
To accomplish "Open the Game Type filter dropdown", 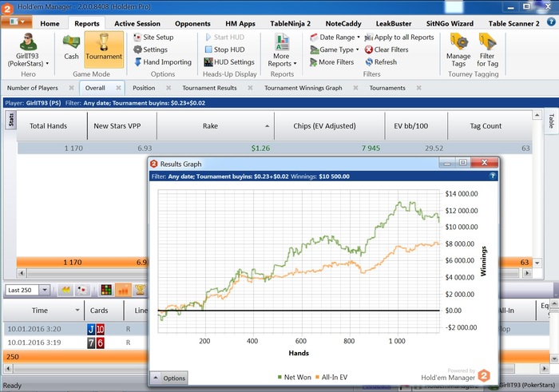I will [x=335, y=49].
